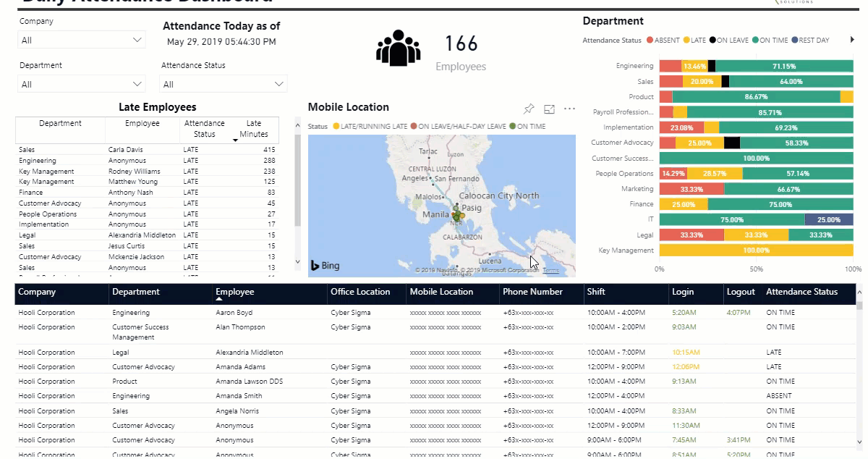The image size is (868, 459).
Task: Sort Late Employees by Employee header
Action: pyautogui.click(x=142, y=123)
